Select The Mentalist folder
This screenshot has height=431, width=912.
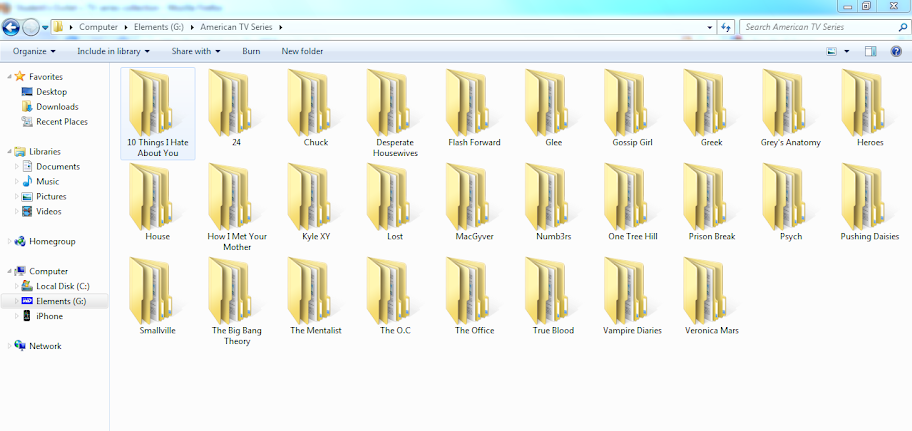(x=316, y=297)
